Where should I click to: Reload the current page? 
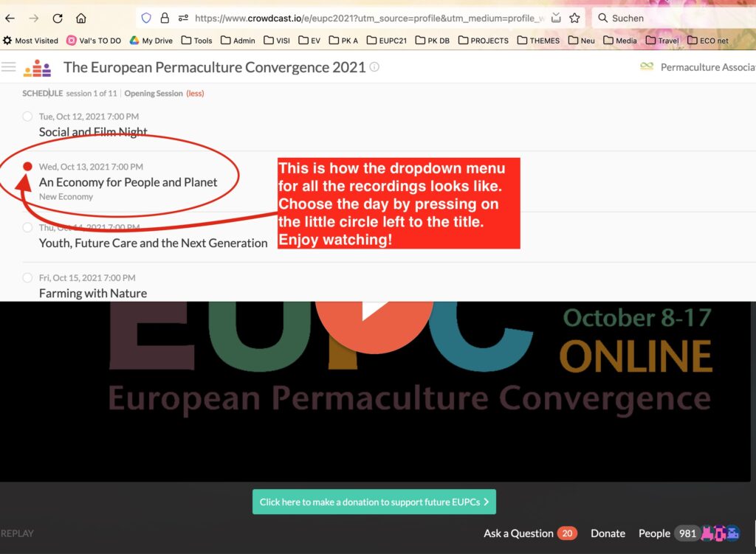coord(58,18)
